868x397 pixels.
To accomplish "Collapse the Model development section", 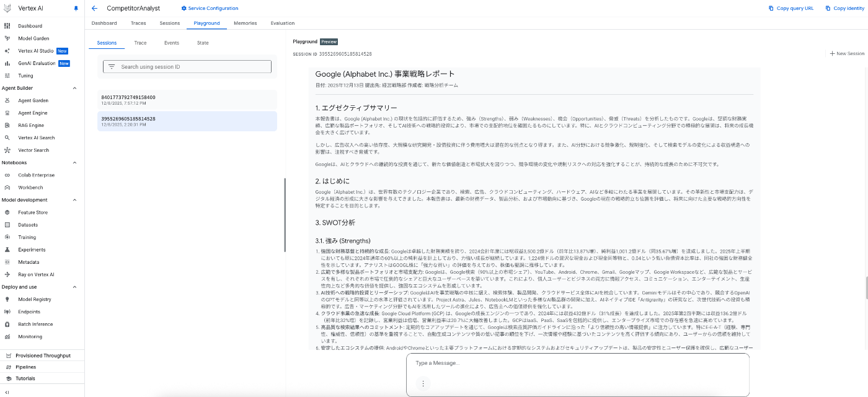I will (x=75, y=200).
